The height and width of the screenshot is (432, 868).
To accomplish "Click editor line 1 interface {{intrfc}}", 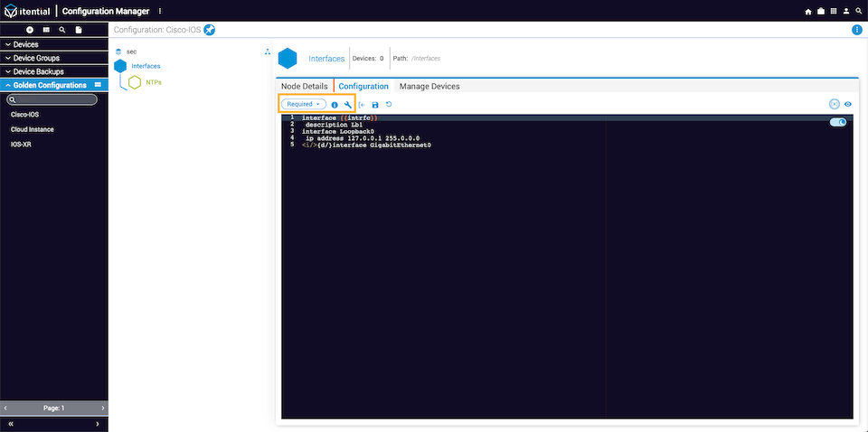I will click(x=340, y=117).
